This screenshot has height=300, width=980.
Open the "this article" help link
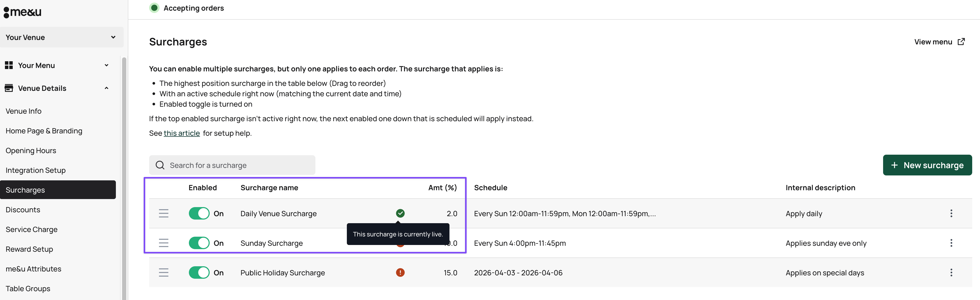181,133
